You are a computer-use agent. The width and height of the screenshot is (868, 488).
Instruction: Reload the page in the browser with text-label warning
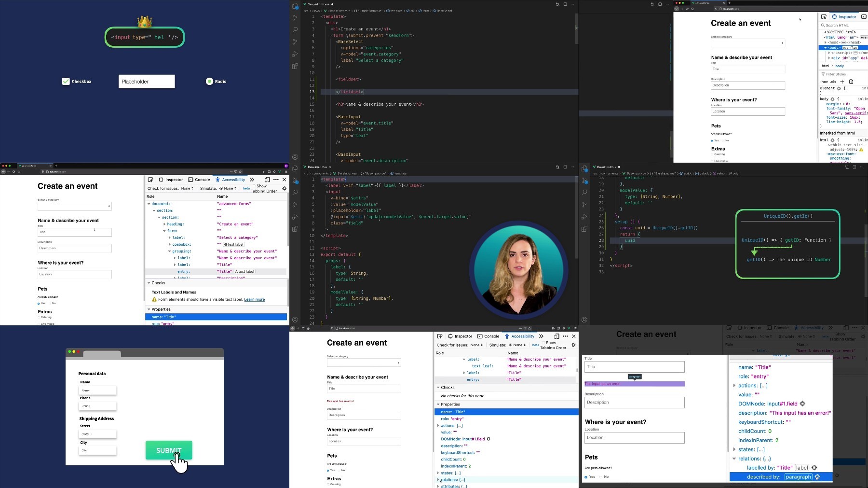[x=14, y=171]
